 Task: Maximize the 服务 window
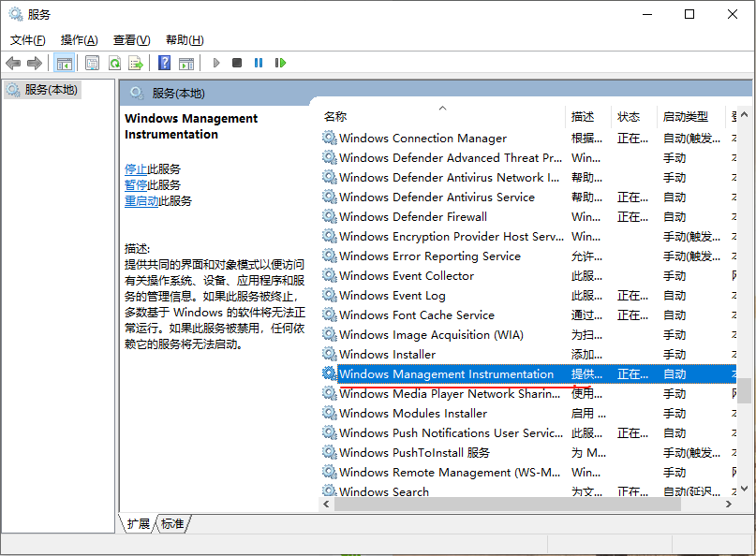tap(689, 14)
